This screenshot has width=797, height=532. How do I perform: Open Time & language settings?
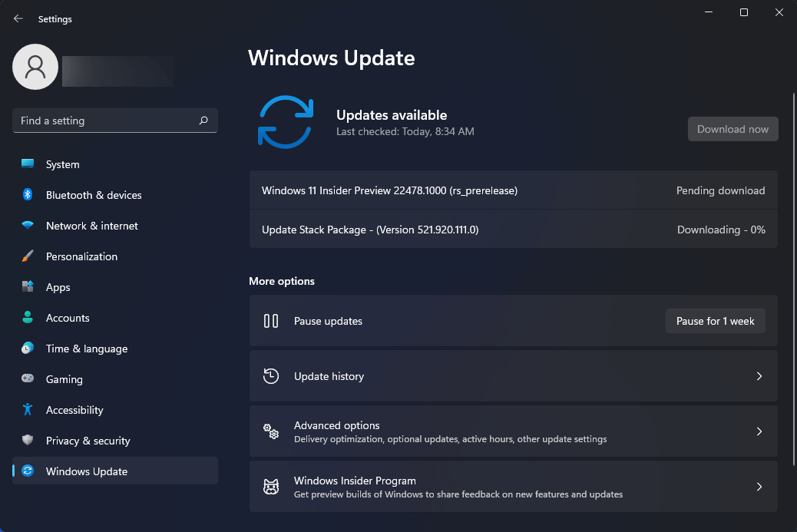click(115, 349)
